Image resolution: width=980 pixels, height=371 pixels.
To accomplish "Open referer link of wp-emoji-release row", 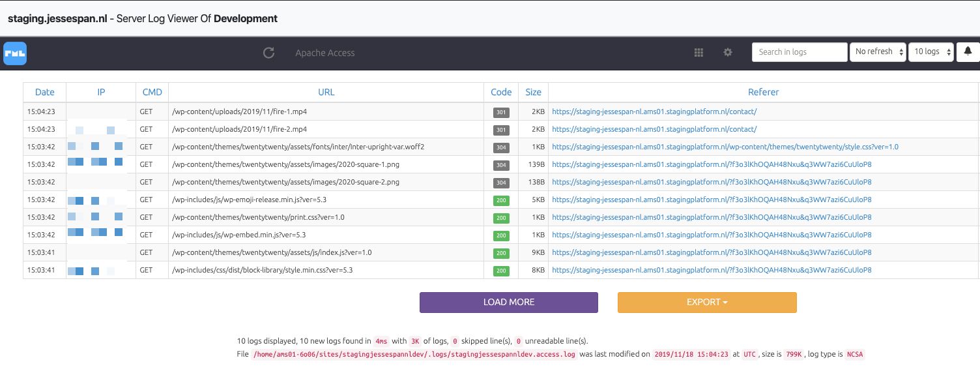I will point(712,200).
